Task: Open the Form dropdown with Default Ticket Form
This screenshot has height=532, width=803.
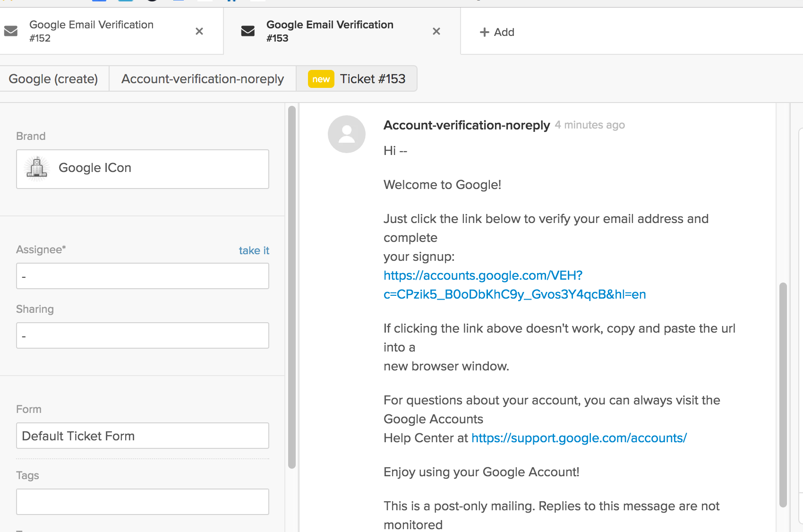Action: pyautogui.click(x=143, y=436)
